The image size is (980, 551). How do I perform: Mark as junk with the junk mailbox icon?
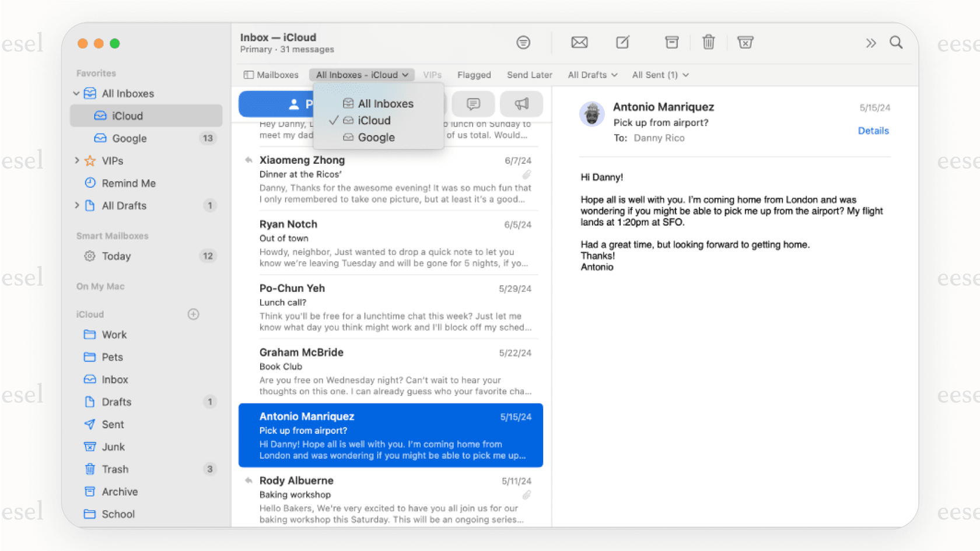point(745,42)
